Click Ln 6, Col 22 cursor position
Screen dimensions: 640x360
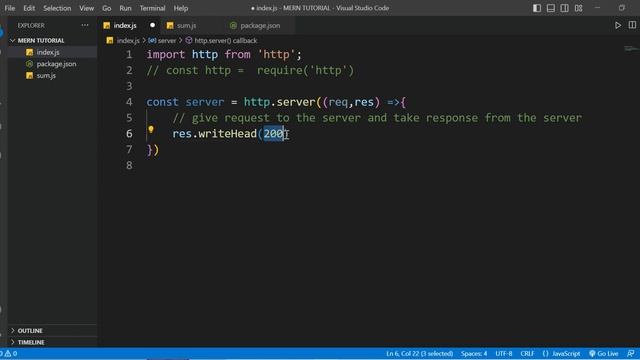pyautogui.click(x=420, y=353)
